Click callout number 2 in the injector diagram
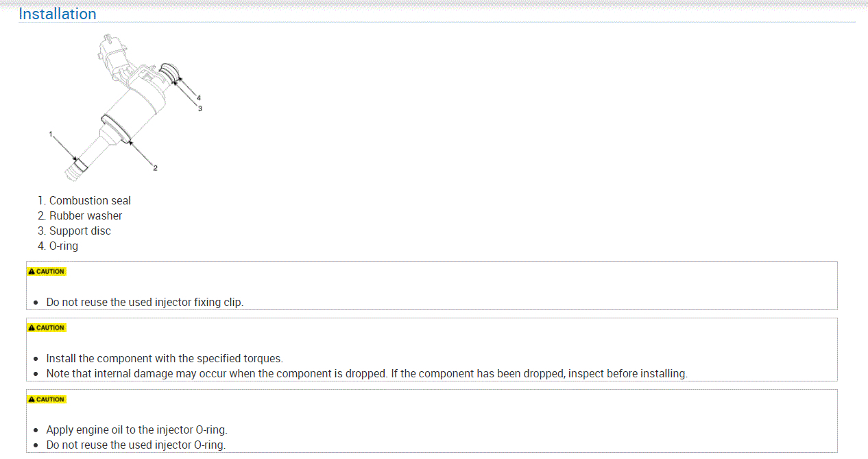 (155, 168)
